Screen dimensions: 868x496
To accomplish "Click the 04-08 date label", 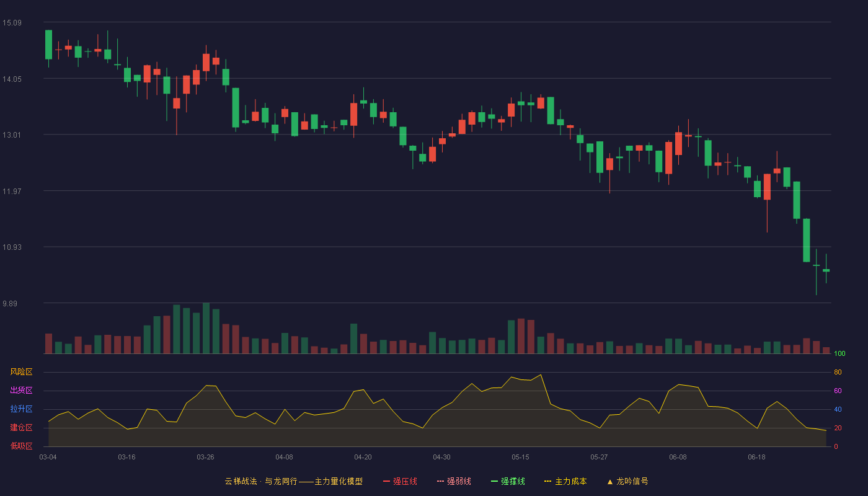I will coord(284,457).
